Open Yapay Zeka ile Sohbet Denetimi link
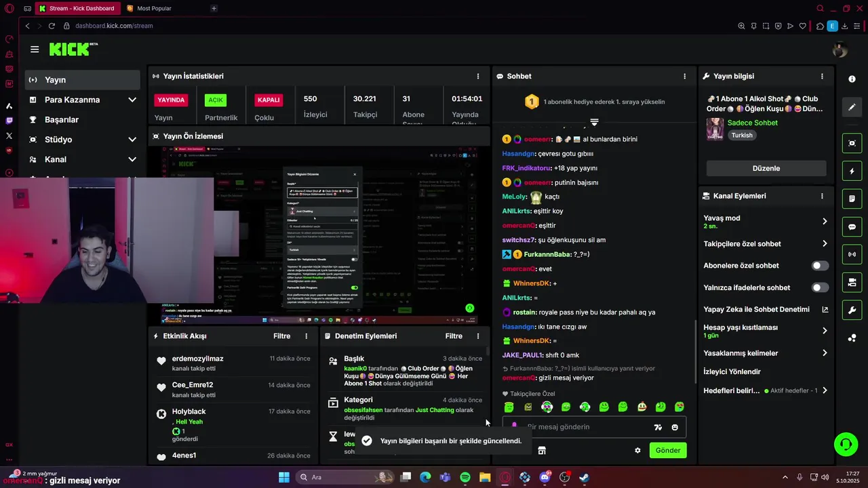Image resolution: width=868 pixels, height=488 pixels. click(766, 309)
